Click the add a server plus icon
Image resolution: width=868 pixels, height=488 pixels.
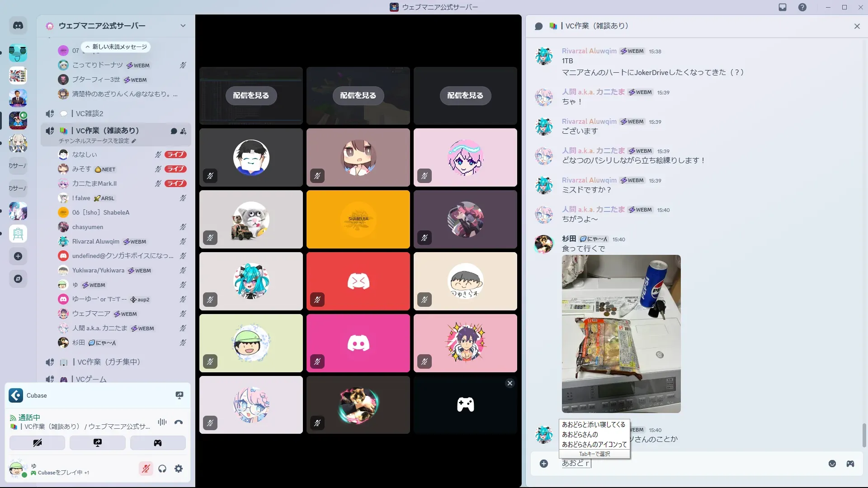pyautogui.click(x=18, y=257)
